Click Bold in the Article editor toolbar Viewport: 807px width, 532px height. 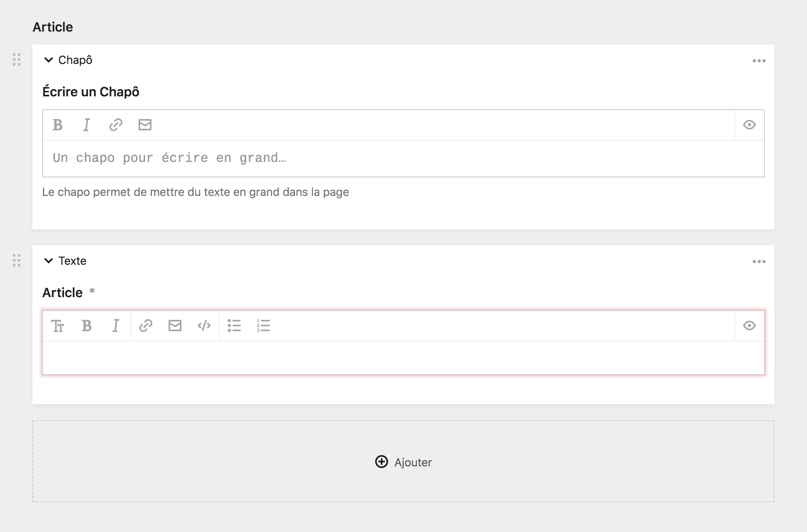click(87, 326)
